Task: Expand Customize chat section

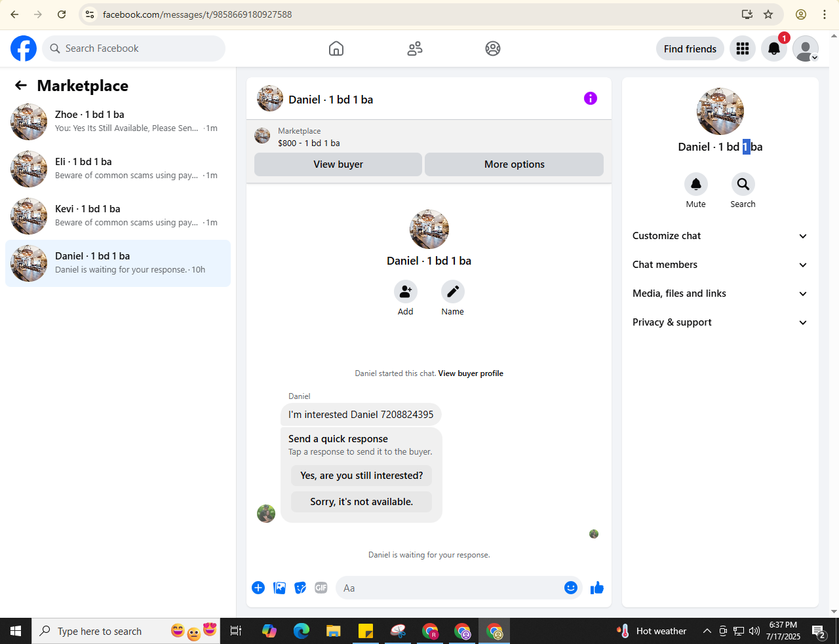Action: [720, 236]
